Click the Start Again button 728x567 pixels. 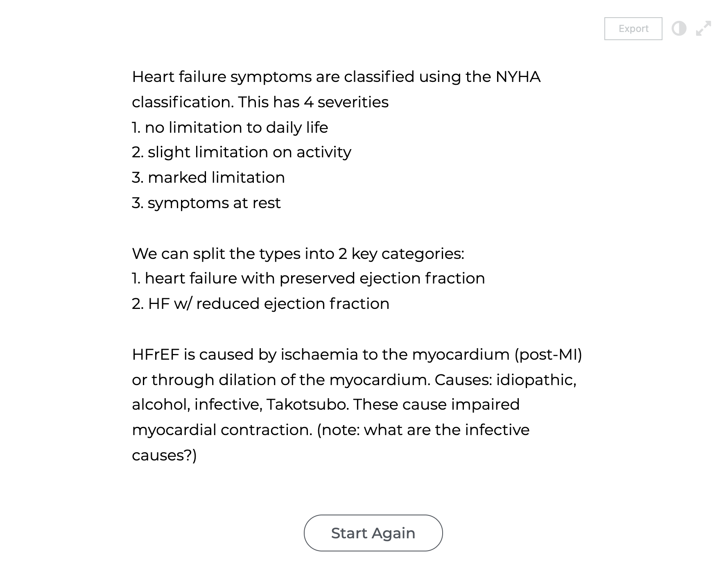373,533
